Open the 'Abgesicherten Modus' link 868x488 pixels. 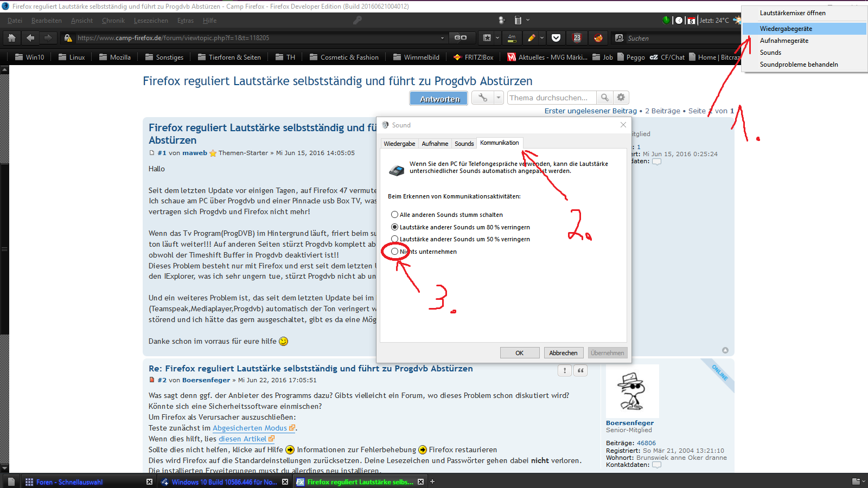tap(250, 428)
